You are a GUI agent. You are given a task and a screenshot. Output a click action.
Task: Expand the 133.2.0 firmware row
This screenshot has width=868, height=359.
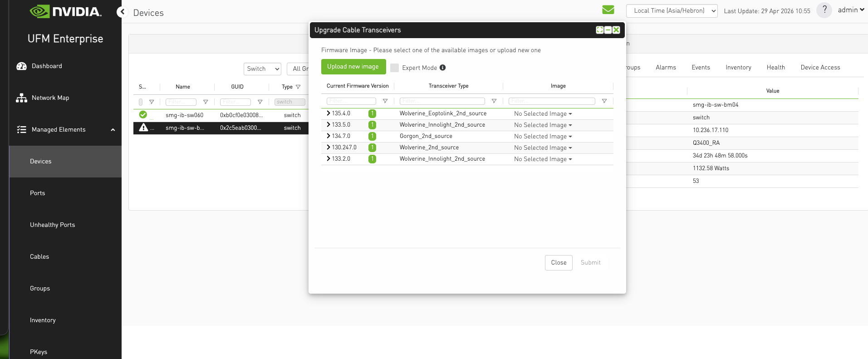329,159
